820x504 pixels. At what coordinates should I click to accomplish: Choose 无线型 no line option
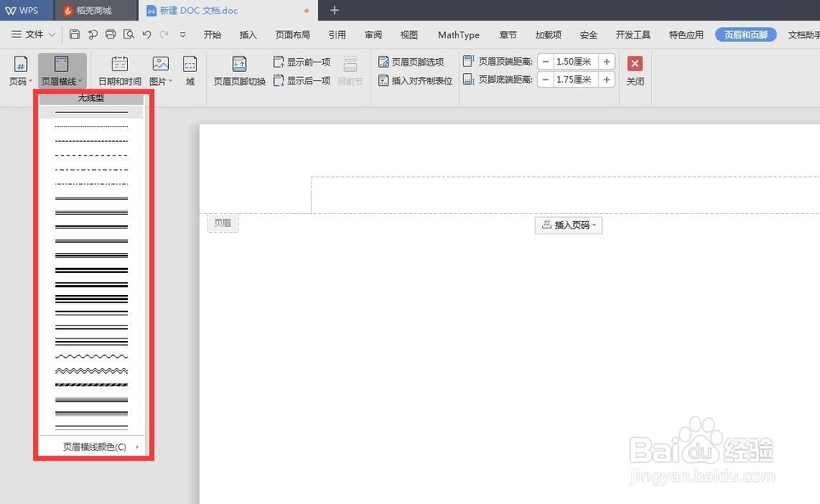point(91,98)
